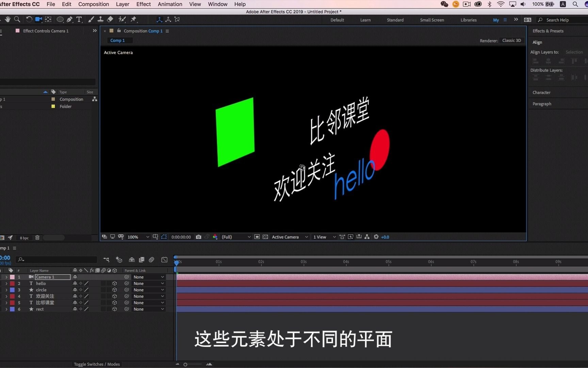This screenshot has width=588, height=368.
Task: Select the Zoom magnifier tool
Action: (x=17, y=19)
